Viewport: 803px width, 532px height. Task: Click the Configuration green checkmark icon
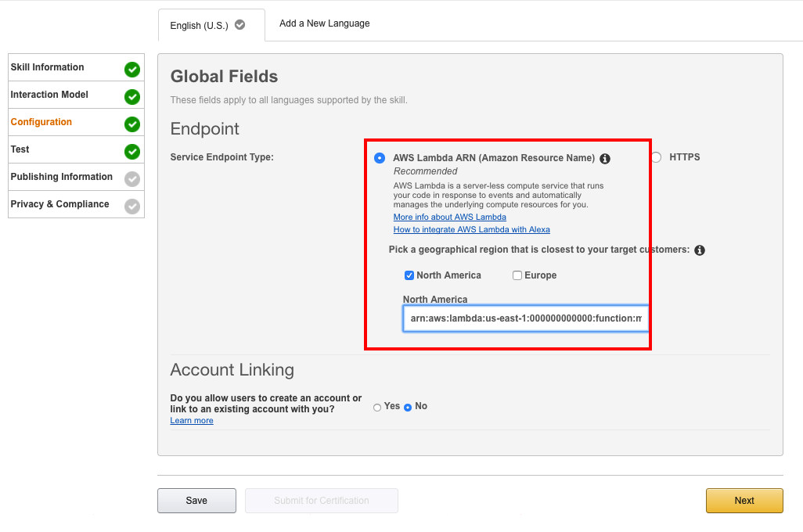click(132, 124)
